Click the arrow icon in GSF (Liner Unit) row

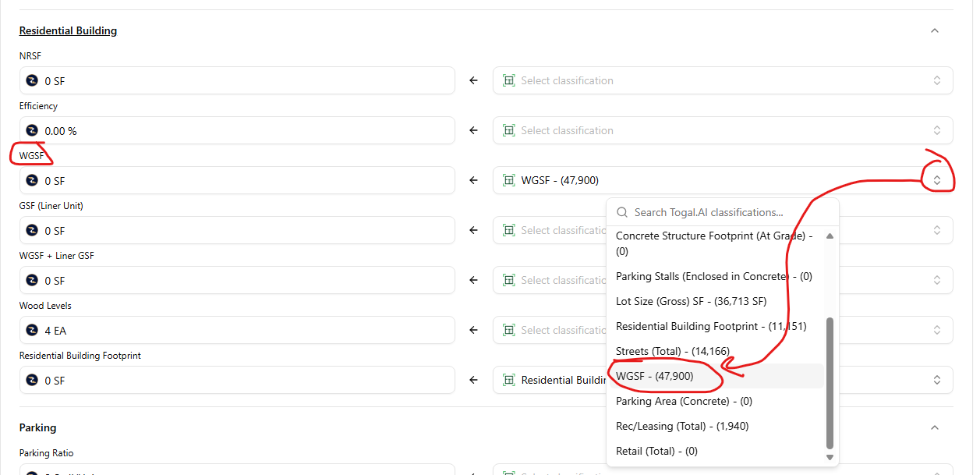pos(473,230)
